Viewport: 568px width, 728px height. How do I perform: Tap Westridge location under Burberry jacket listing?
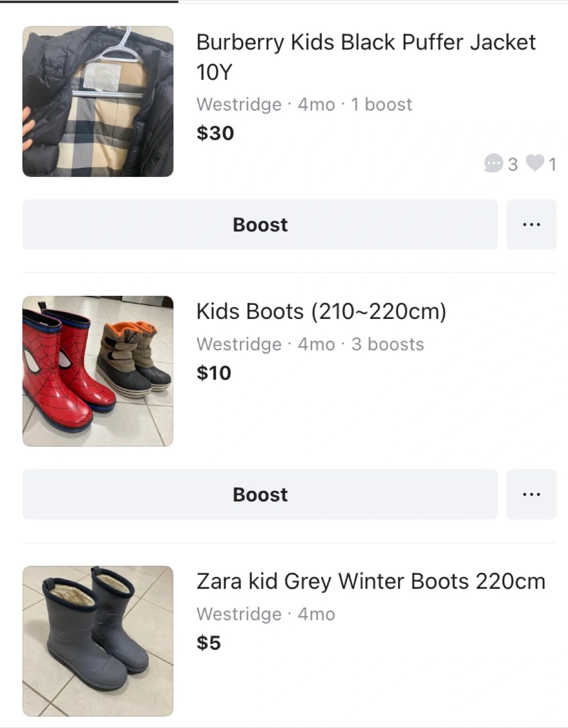pos(239,104)
